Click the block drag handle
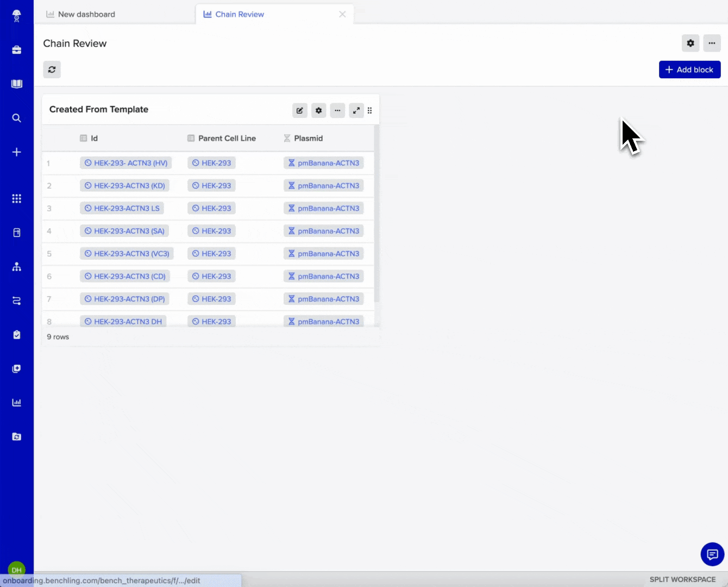This screenshot has width=728, height=587. pos(370,110)
